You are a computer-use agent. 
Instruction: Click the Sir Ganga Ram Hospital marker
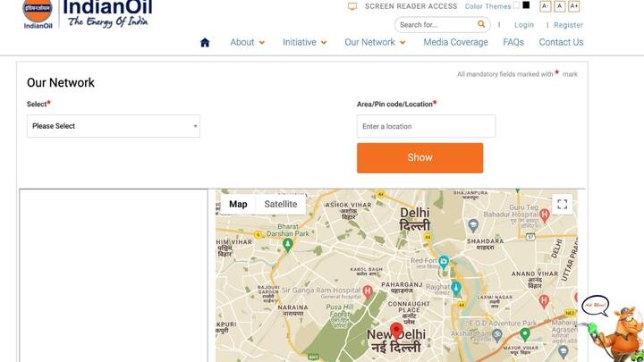(x=367, y=290)
